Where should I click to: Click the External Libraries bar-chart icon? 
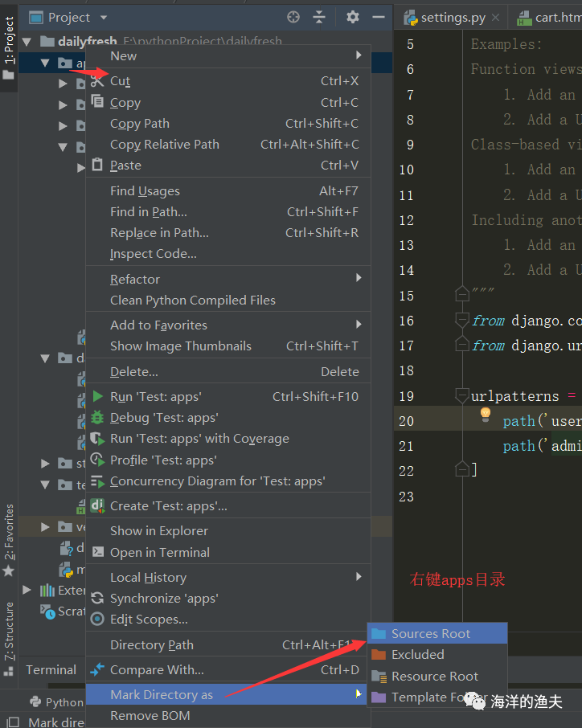(47, 590)
